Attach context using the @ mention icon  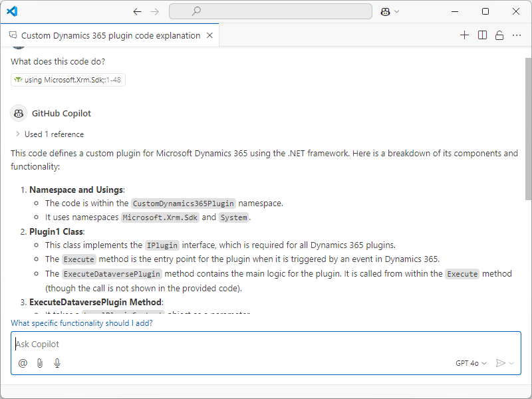[23, 362]
